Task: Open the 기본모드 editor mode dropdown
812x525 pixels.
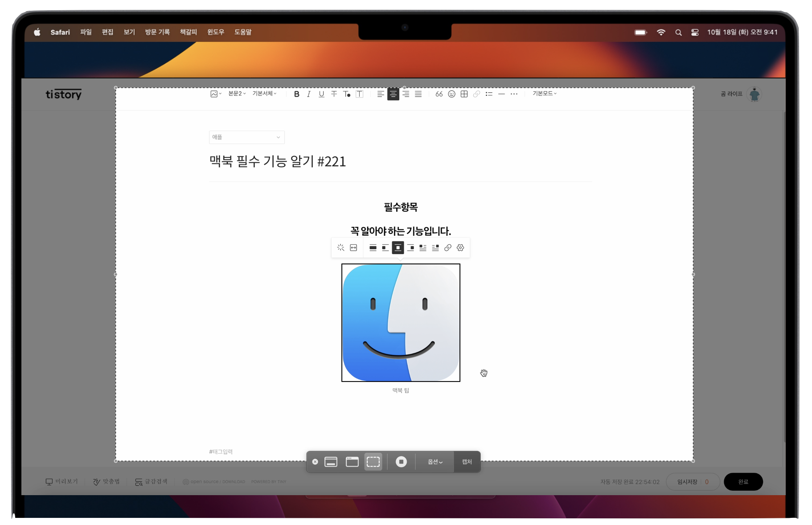Action: click(x=544, y=94)
